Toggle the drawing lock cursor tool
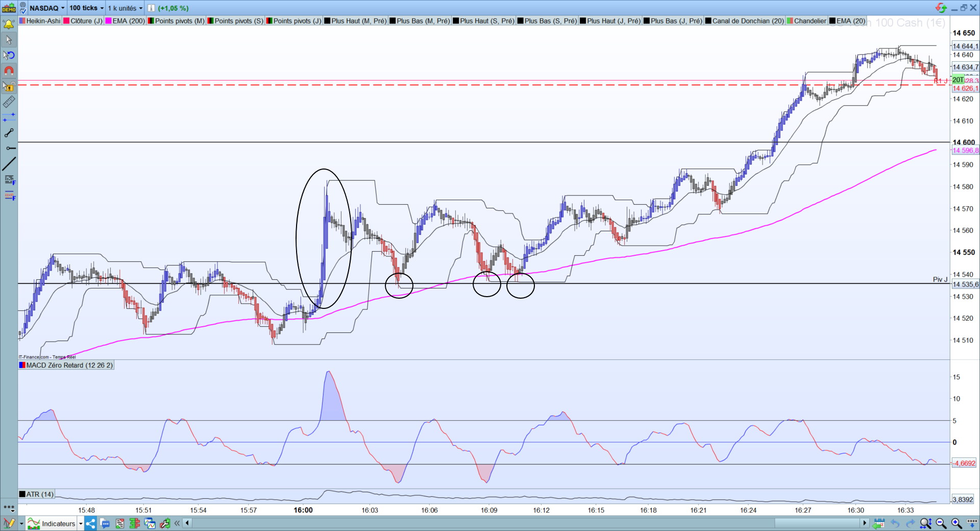 point(9,86)
